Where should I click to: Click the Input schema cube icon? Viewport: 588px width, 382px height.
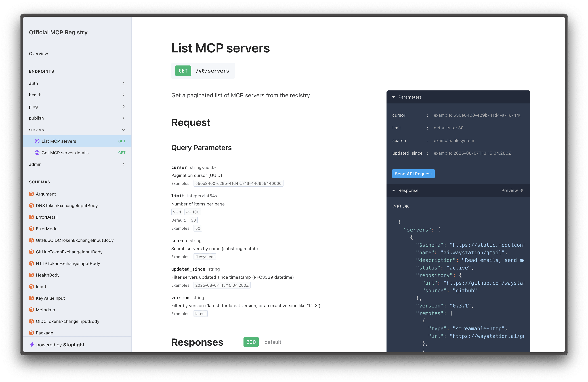tap(31, 286)
